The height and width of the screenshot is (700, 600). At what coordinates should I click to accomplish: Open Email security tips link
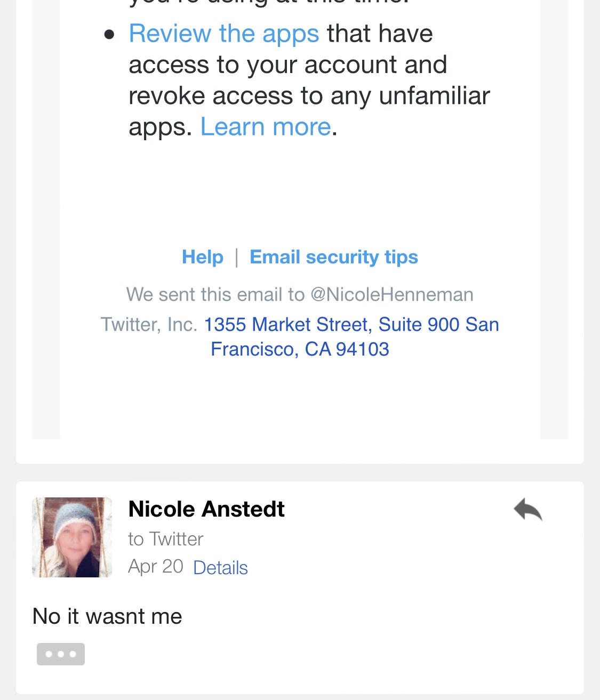pyautogui.click(x=334, y=257)
